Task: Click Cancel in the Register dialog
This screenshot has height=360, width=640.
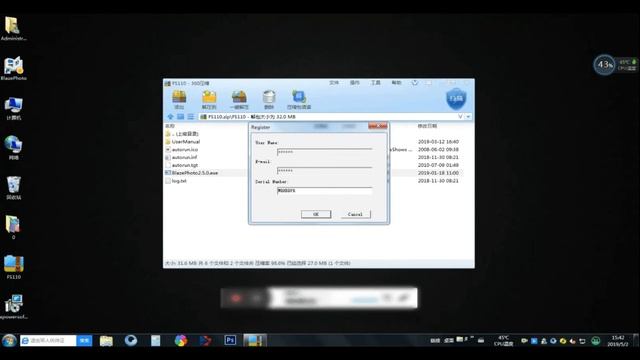Action: [x=355, y=214]
